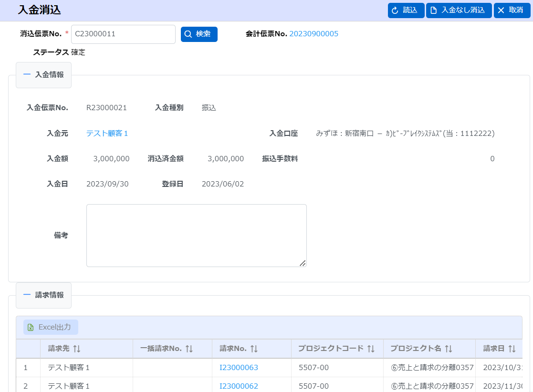The width and height of the screenshot is (533, 392).
Task: Click the 入金口座 account text
Action: 405,134
